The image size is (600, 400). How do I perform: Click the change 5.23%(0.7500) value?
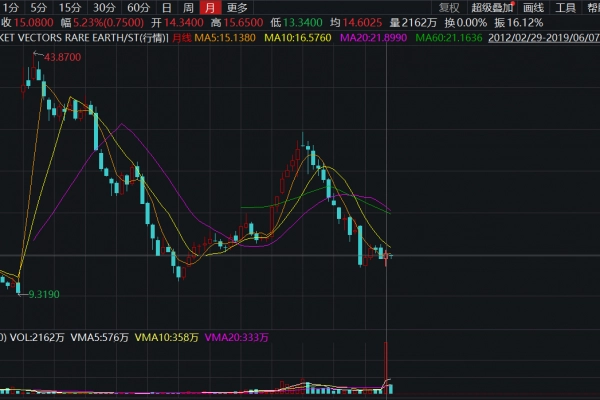tap(109, 23)
